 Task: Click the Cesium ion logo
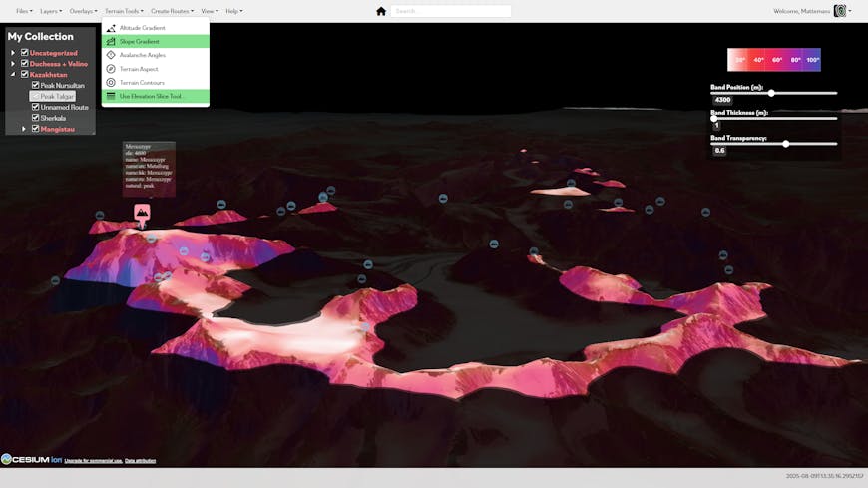[x=32, y=460]
